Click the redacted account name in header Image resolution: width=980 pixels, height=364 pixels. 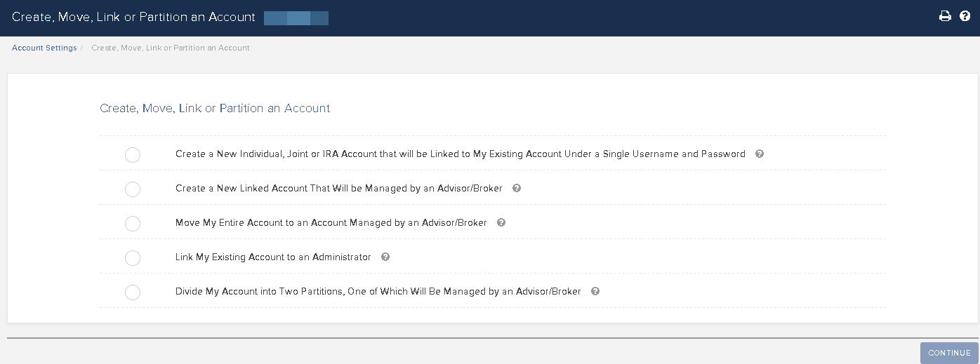point(296,18)
